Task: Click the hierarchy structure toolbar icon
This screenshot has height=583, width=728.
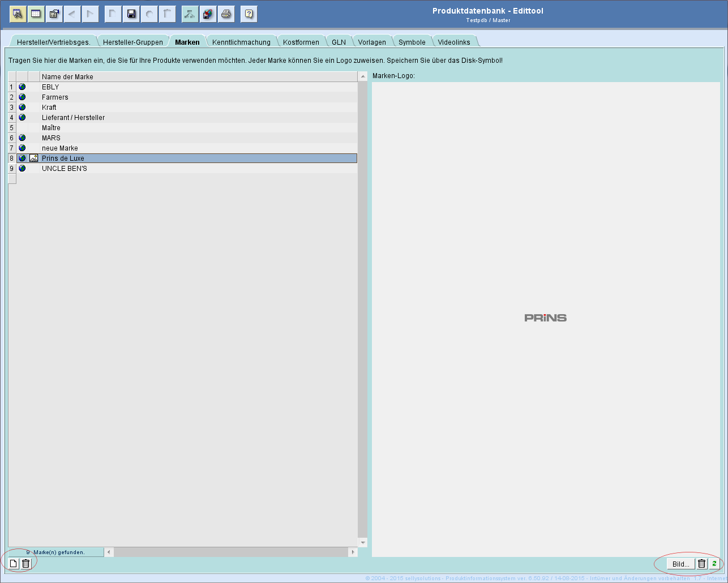Action: (x=190, y=14)
